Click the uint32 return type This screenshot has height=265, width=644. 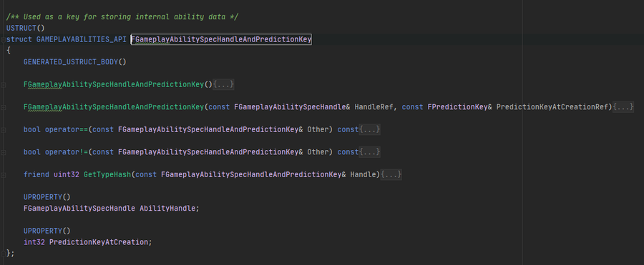click(x=66, y=175)
